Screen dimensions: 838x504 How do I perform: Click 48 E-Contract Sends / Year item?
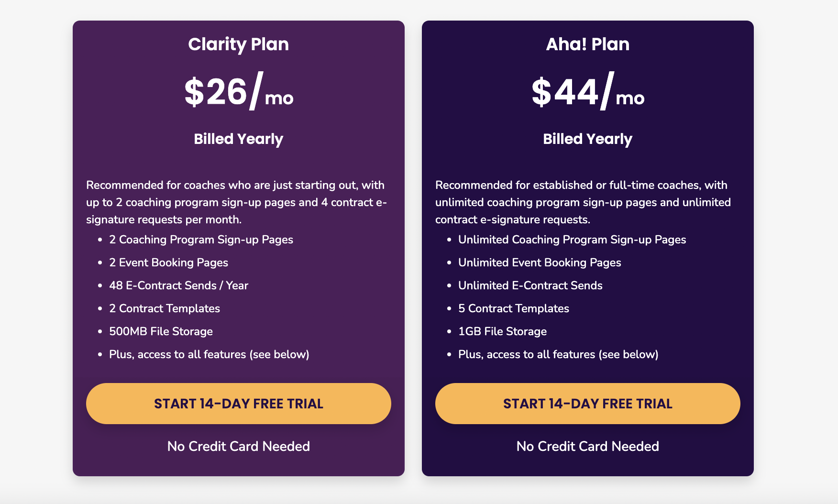pos(178,285)
